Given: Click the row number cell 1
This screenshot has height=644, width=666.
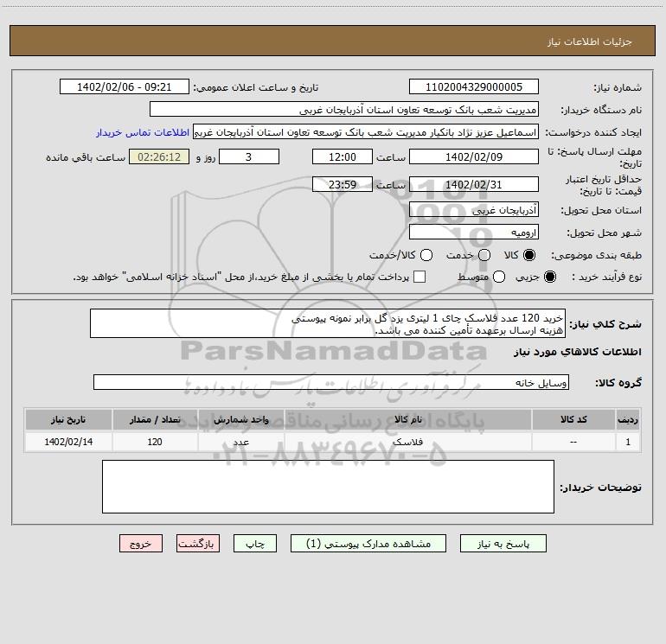Looking at the screenshot, I should (x=628, y=442).
